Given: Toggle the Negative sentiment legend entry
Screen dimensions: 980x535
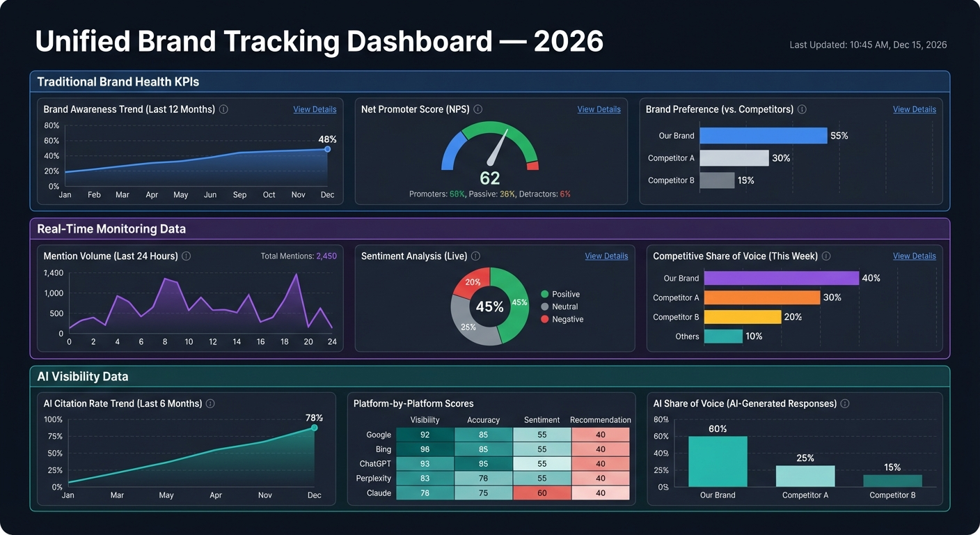Looking at the screenshot, I should 562,319.
